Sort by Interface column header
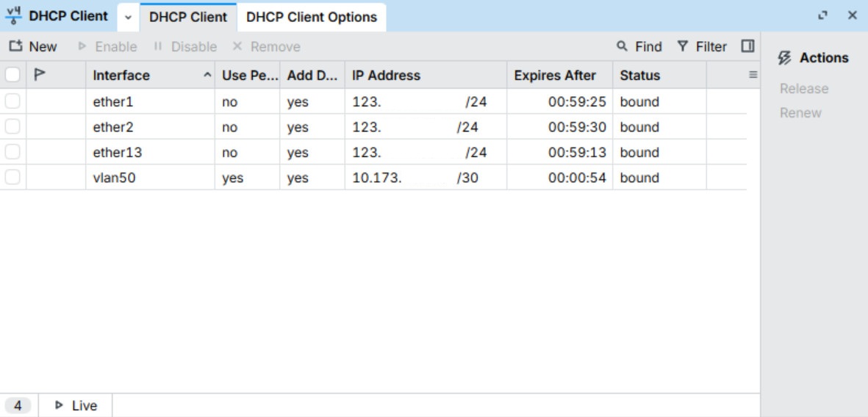This screenshot has width=868, height=417. (150, 75)
